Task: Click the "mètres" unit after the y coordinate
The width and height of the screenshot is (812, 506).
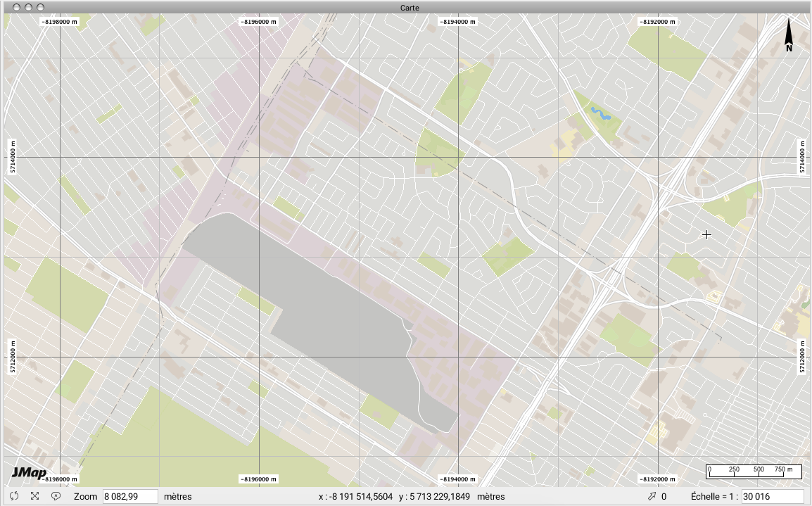Action: coord(491,497)
